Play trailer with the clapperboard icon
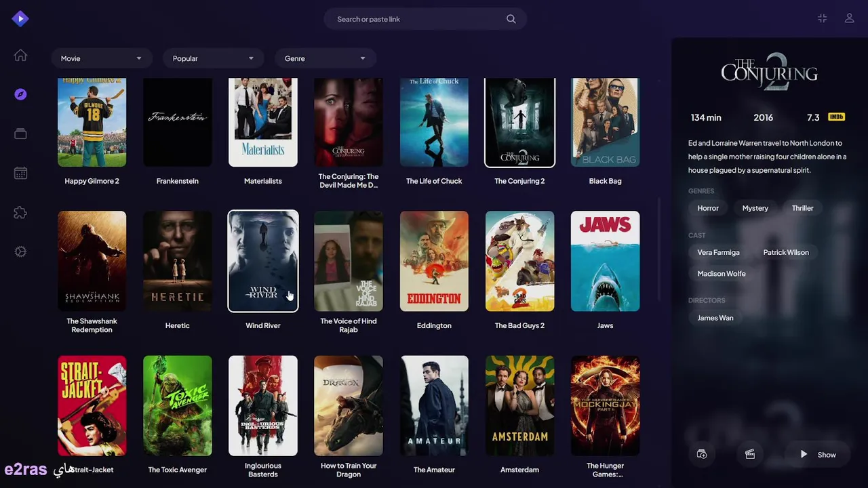Screen dimensions: 868x488 750,454
